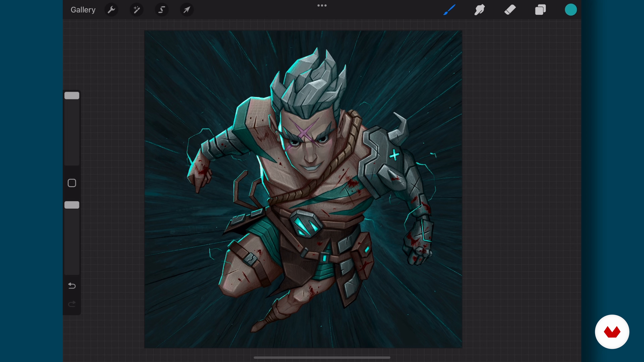Image resolution: width=644 pixels, height=362 pixels.
Task: Redo the last undone action
Action: [x=72, y=304]
